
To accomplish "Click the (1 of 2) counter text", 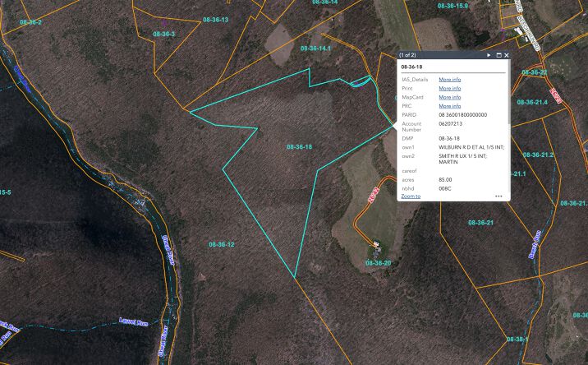I will (x=407, y=55).
